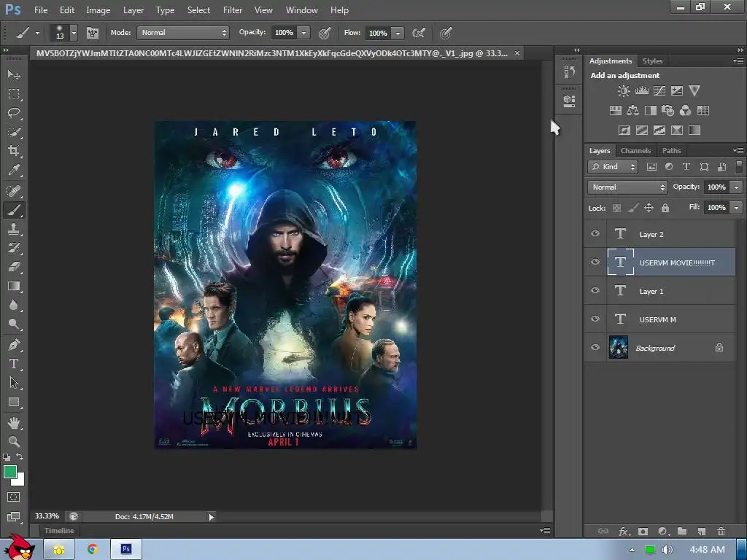The height and width of the screenshot is (560, 747).
Task: Select the Pen tool
Action: coord(14,344)
